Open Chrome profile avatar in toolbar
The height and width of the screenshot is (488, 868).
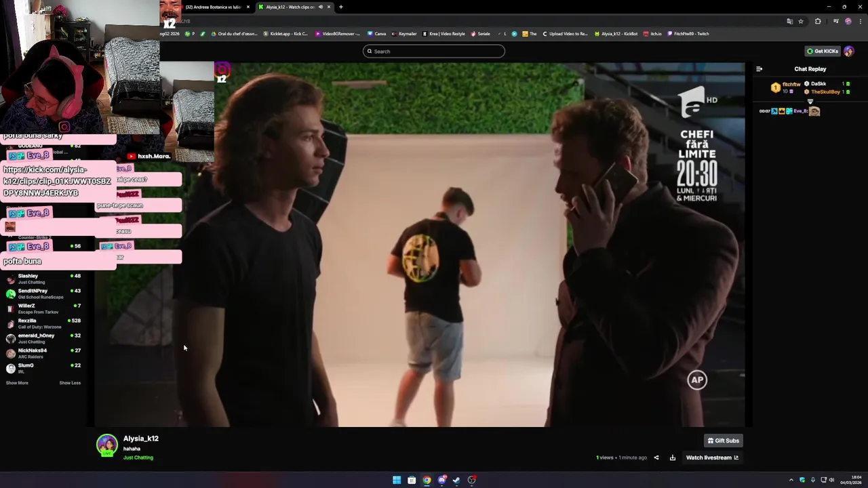tap(848, 22)
